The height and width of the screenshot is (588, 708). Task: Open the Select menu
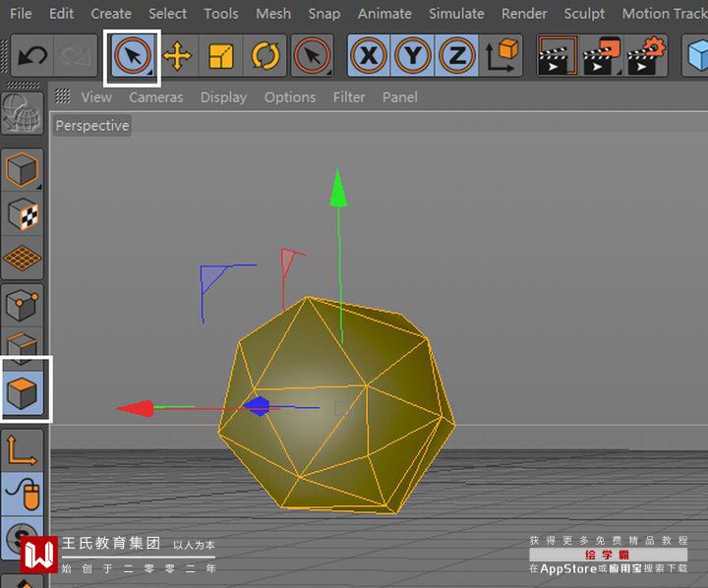(167, 14)
